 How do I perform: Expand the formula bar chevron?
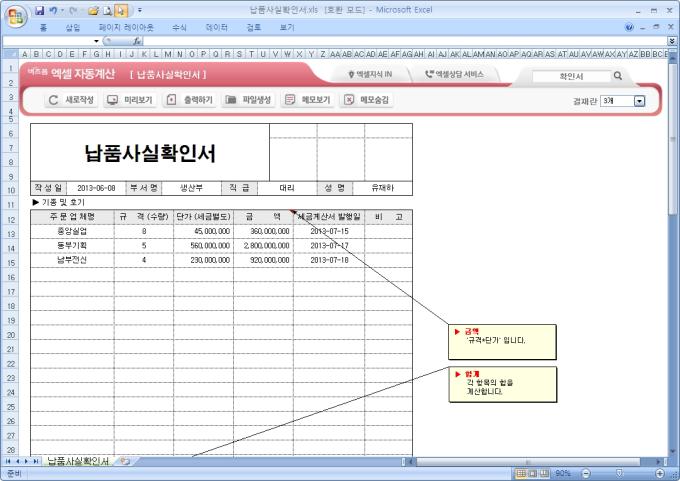click(672, 41)
